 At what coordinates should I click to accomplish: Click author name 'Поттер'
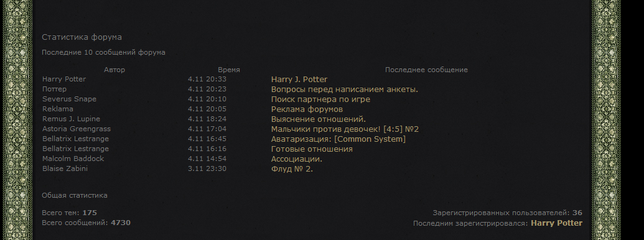click(54, 89)
